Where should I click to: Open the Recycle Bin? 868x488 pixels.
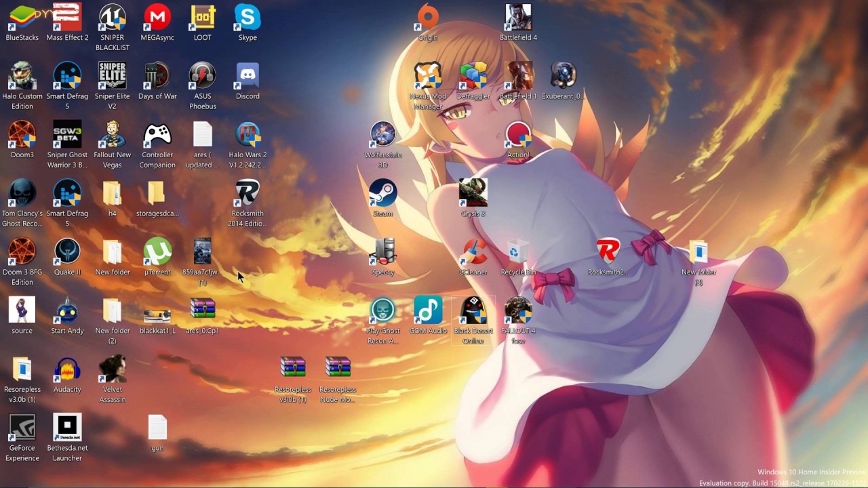(x=518, y=252)
